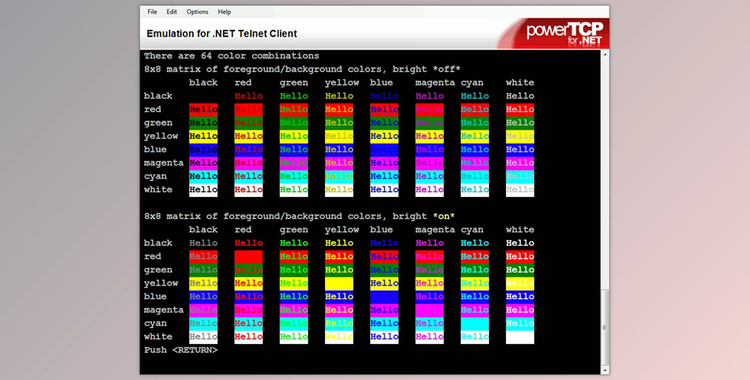The width and height of the screenshot is (750, 380).
Task: Click the 'Push <RETURN>' prompt
Action: coord(181,350)
